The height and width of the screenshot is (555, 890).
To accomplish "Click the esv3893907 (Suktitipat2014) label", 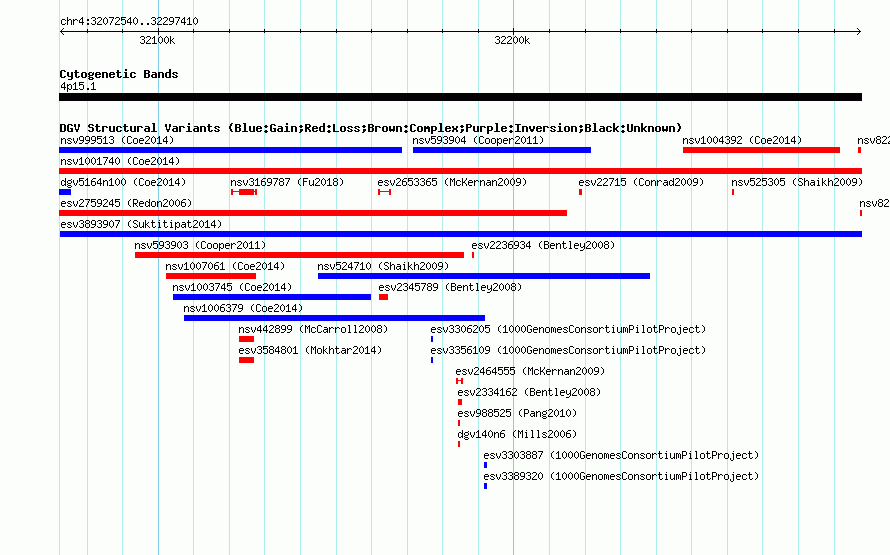I will tap(141, 224).
